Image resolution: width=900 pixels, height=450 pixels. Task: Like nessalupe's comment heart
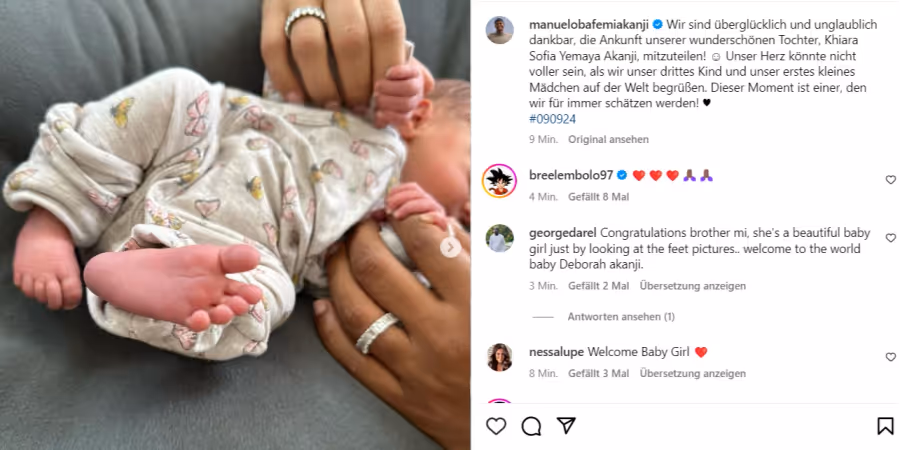click(x=890, y=357)
